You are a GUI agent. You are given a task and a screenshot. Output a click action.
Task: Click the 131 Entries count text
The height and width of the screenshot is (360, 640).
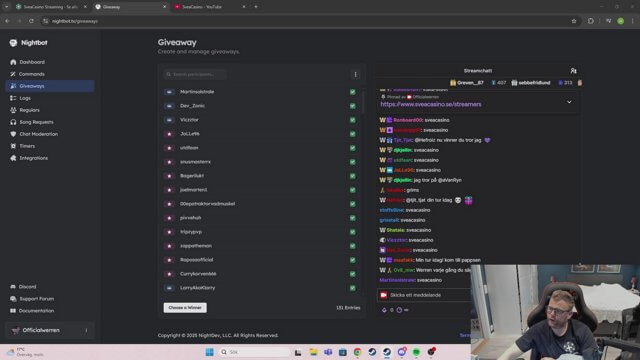[x=348, y=308]
